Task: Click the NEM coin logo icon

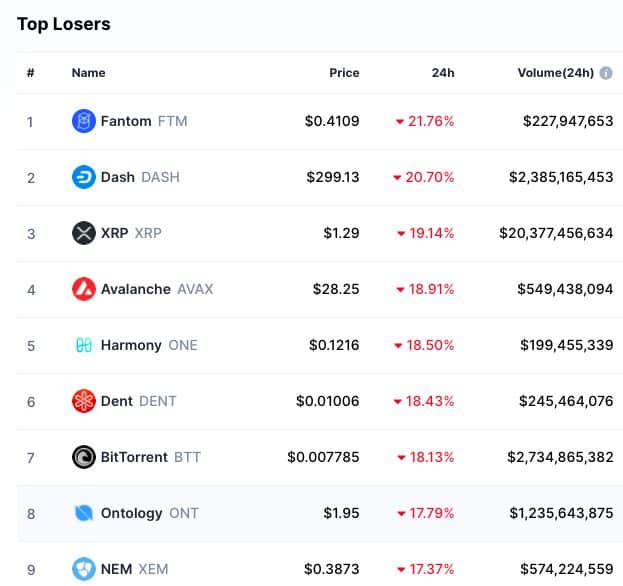Action: point(84,569)
